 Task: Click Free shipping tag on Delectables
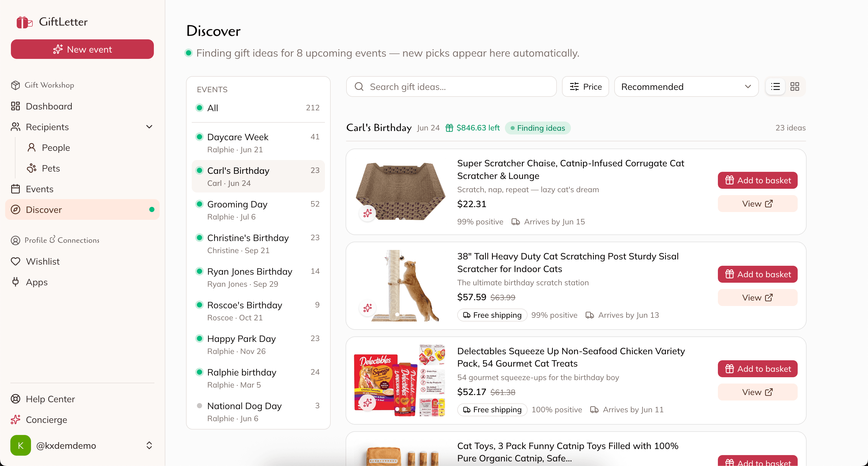tap(492, 409)
